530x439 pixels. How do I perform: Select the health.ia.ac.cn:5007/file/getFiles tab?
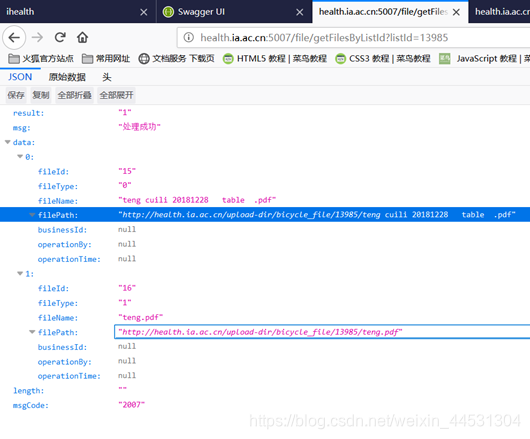pos(390,12)
